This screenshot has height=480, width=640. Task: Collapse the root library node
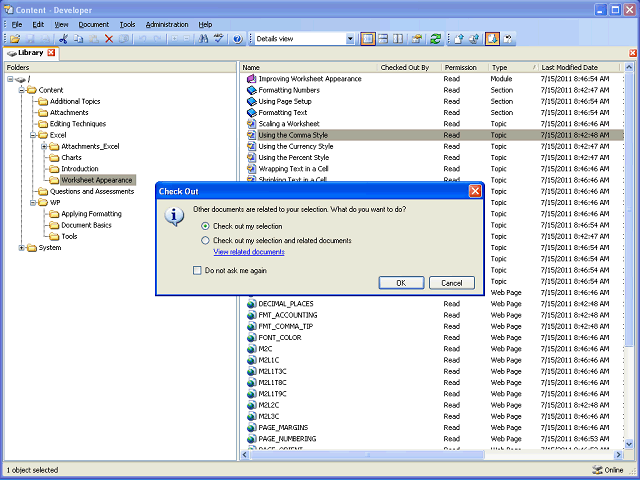pos(10,79)
